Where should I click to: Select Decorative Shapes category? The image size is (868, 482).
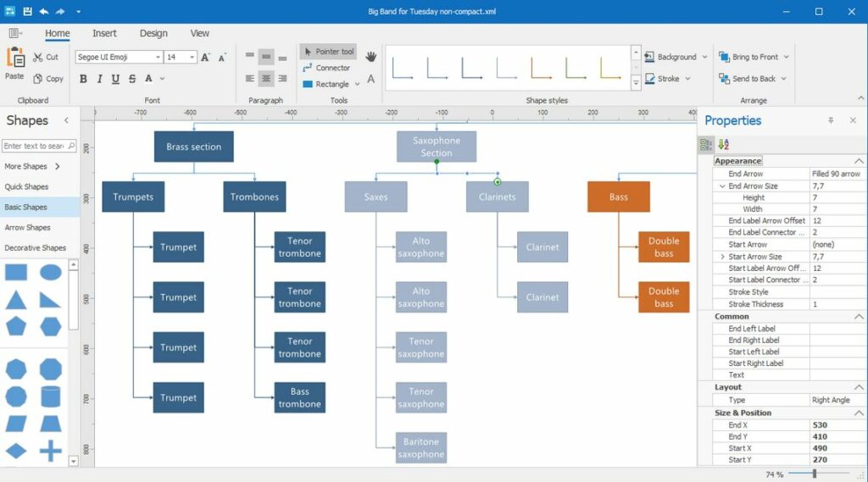coord(35,248)
